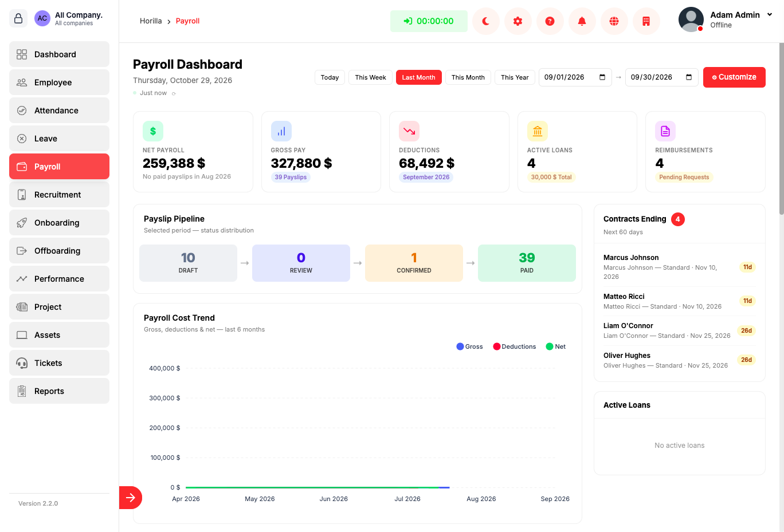
Task: Open All Company selector
Action: pyautogui.click(x=68, y=18)
